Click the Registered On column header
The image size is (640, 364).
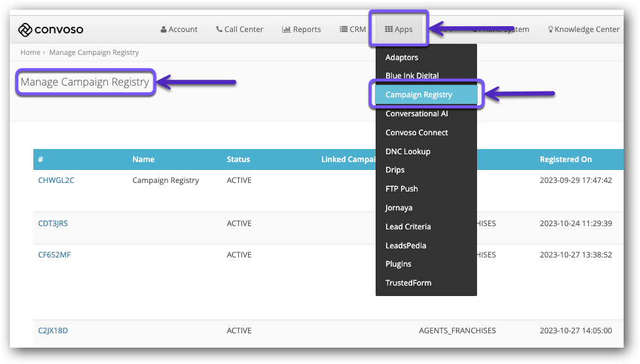(x=565, y=159)
